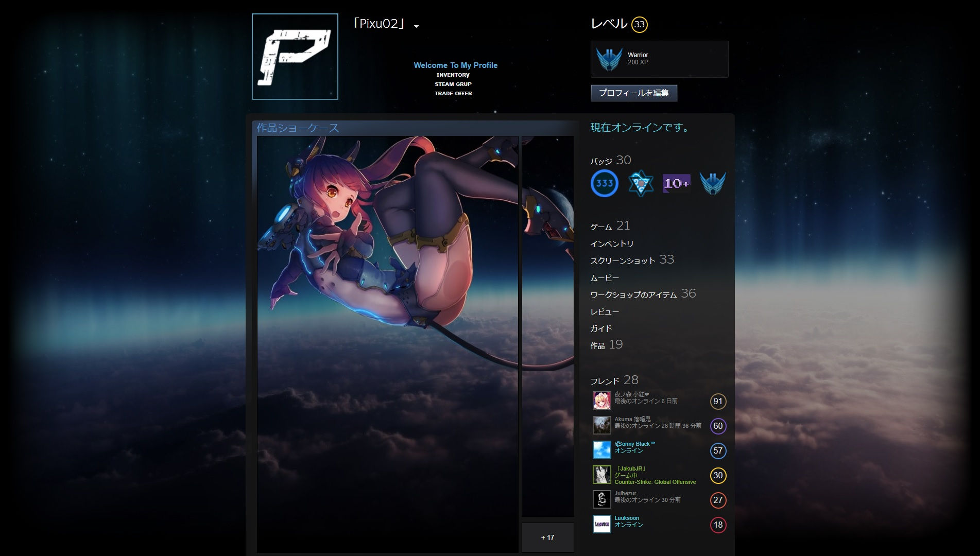Image resolution: width=980 pixels, height=556 pixels.
Task: Click the レベル label text
Action: 609,24
